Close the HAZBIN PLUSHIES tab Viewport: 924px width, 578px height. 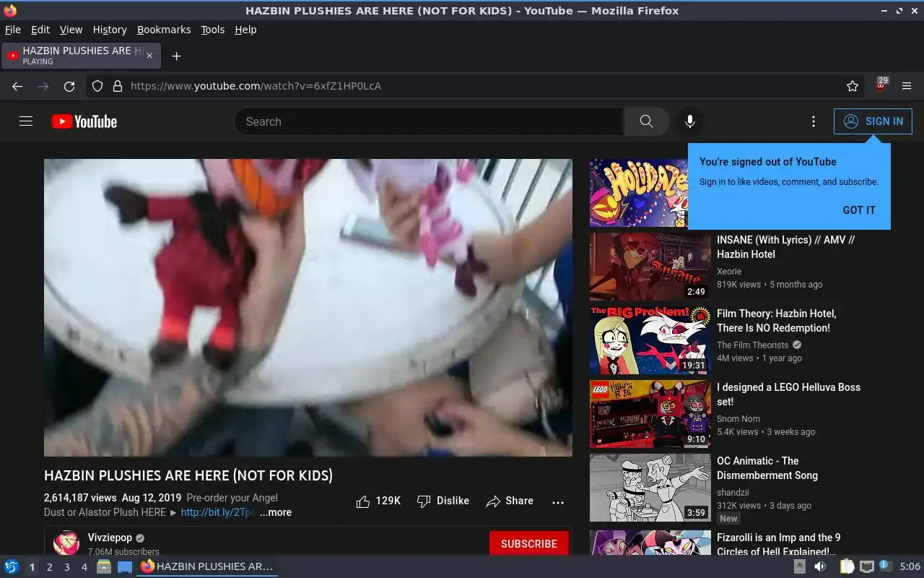149,56
